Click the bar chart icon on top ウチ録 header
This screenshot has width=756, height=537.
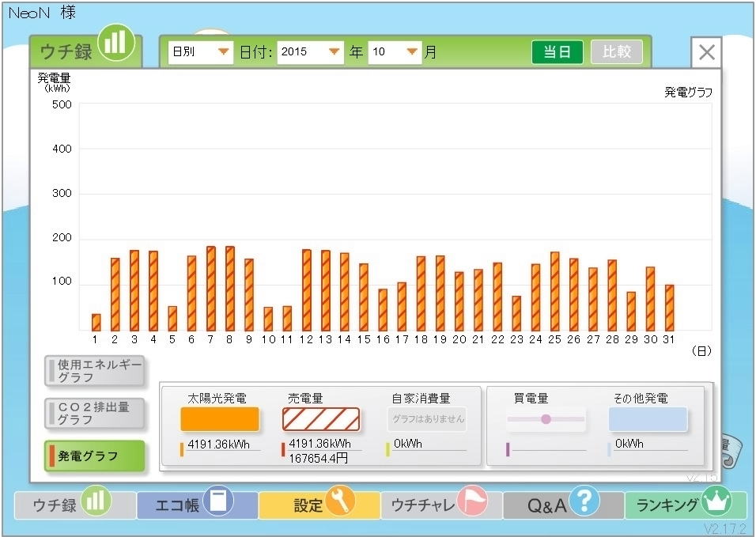click(115, 43)
